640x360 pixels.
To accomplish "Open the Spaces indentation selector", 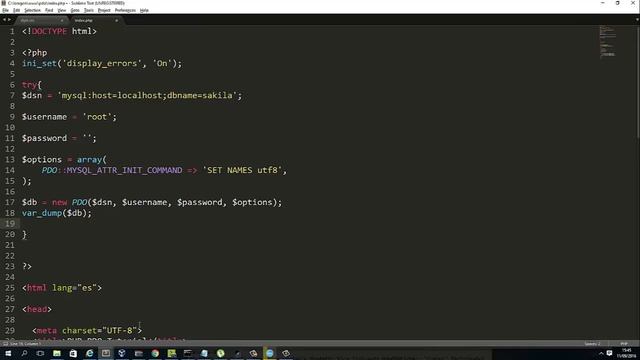I will tap(593, 344).
